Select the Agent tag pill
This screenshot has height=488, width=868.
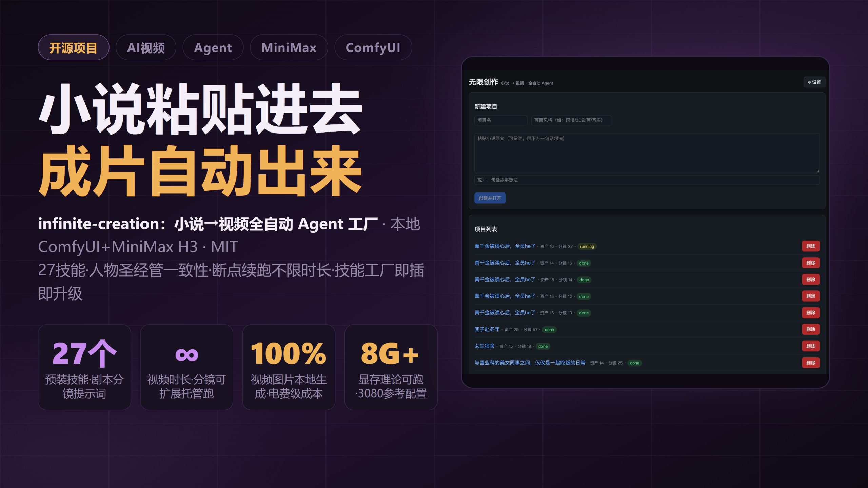pyautogui.click(x=213, y=47)
